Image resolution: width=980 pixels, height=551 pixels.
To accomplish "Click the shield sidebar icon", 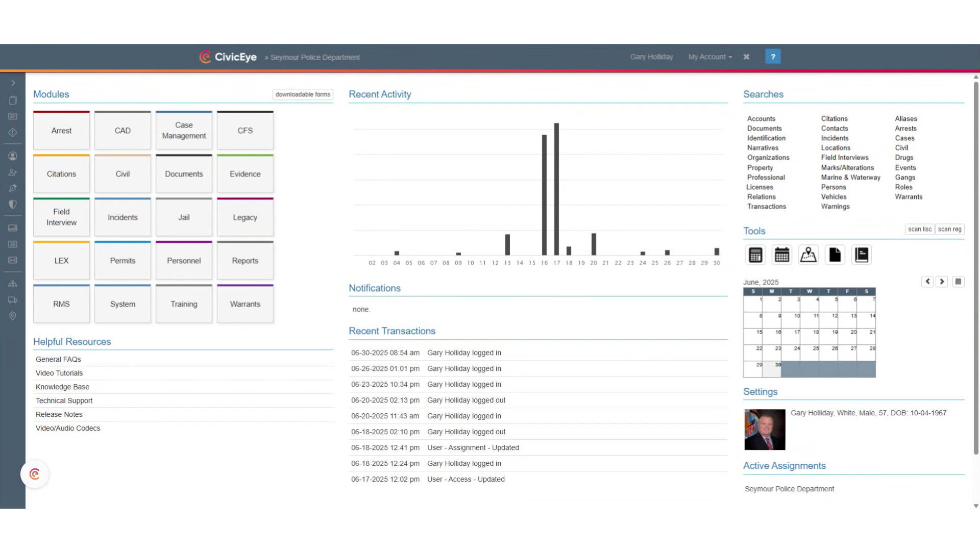I will tap(13, 205).
